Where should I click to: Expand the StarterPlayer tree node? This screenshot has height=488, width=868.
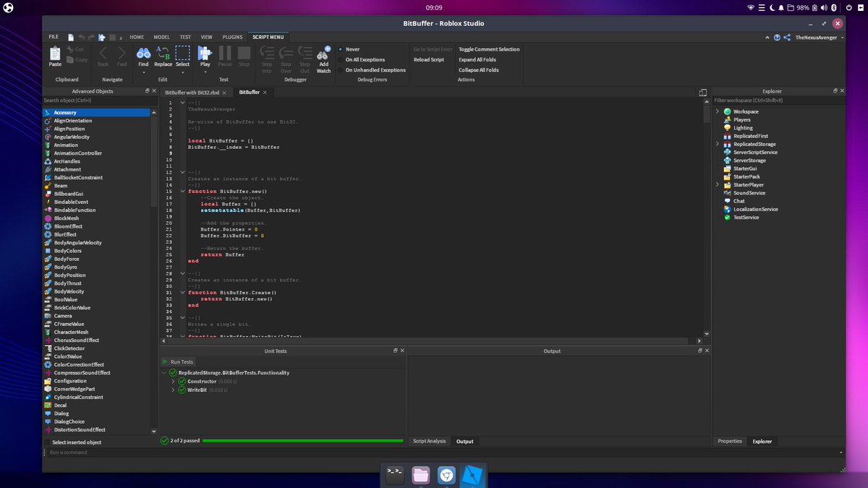click(x=718, y=184)
